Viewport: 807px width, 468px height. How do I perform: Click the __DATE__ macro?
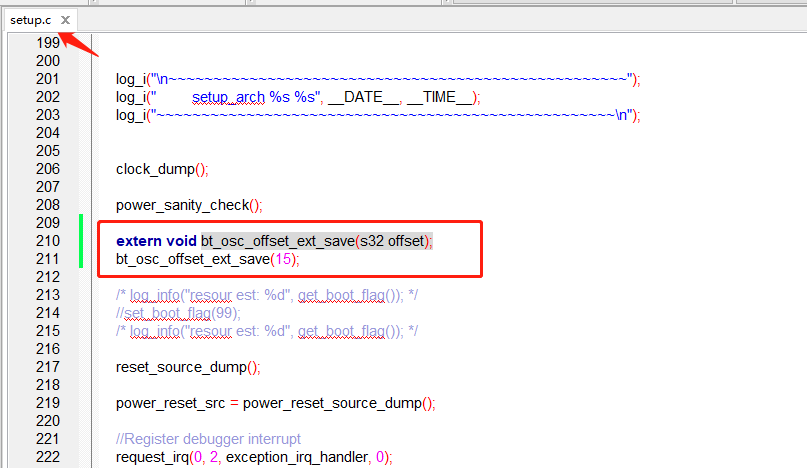click(x=365, y=97)
